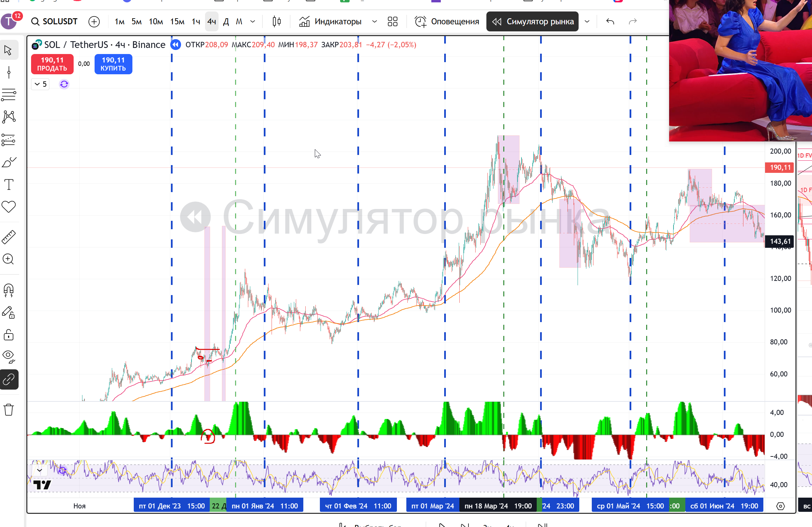812x527 pixels.
Task: Open the chart candle style selector
Action: pos(276,22)
